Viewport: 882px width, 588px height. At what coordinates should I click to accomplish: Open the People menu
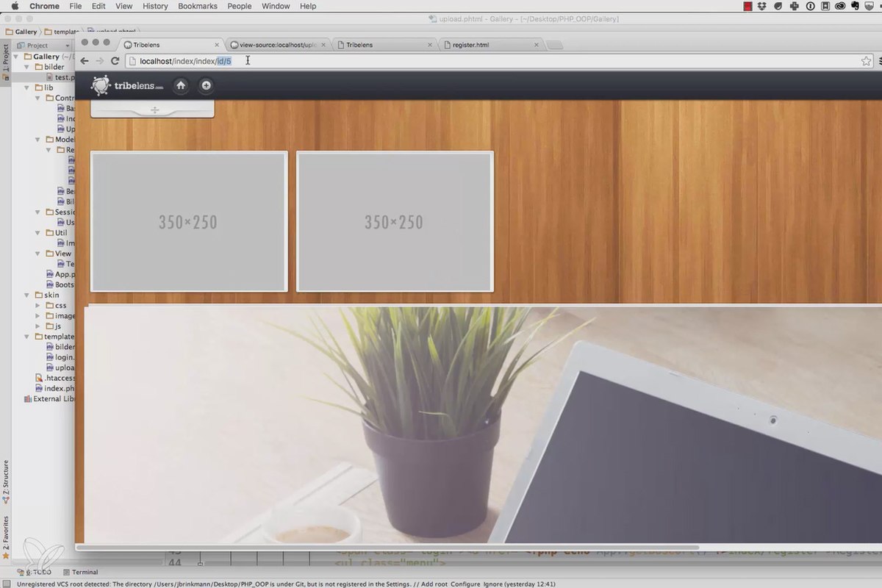click(x=240, y=6)
